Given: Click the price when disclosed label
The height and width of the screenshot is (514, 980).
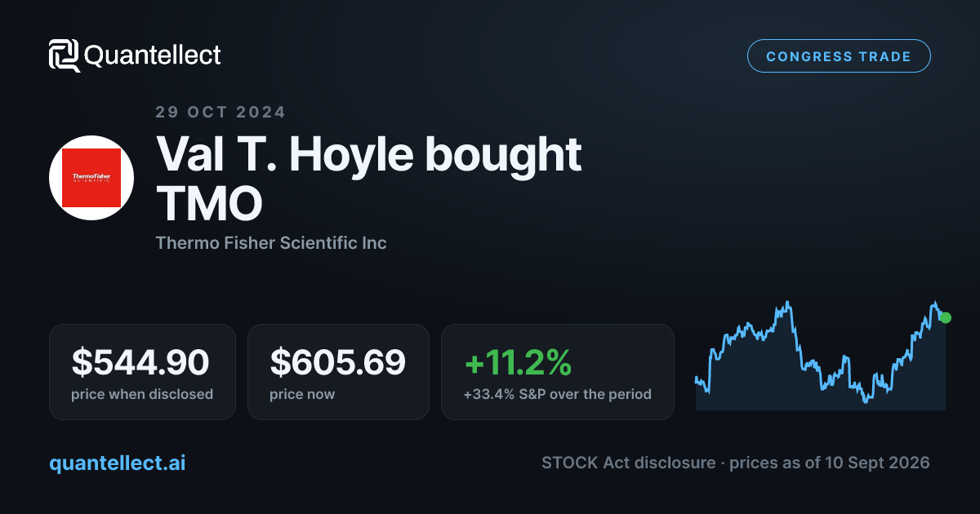Looking at the screenshot, I should coord(142,394).
